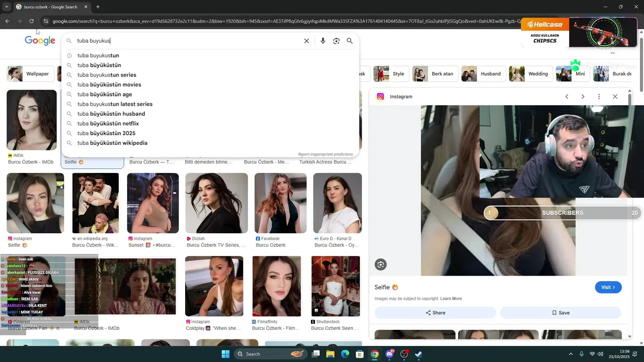The height and width of the screenshot is (362, 644).
Task: Report inappropriate predictions link
Action: tap(325, 154)
